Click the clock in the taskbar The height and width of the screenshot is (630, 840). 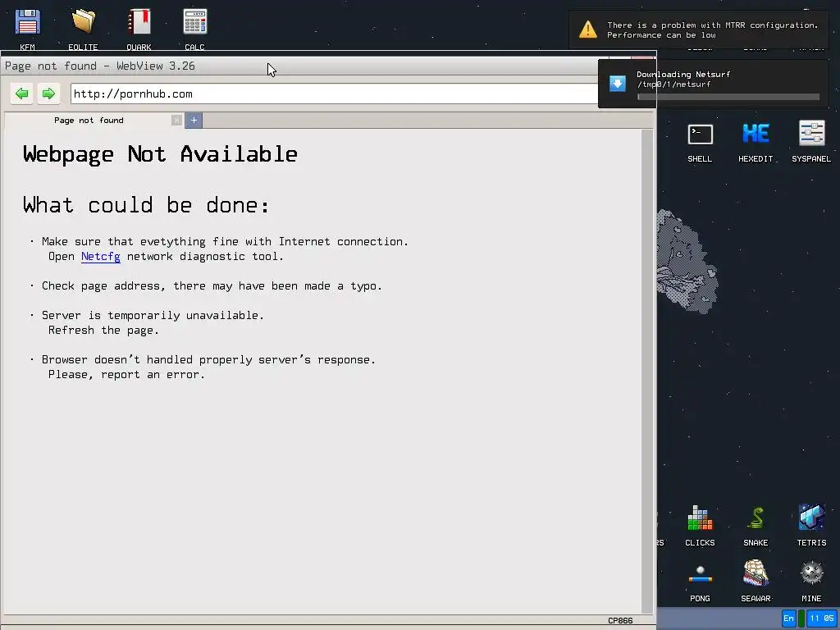click(x=822, y=619)
